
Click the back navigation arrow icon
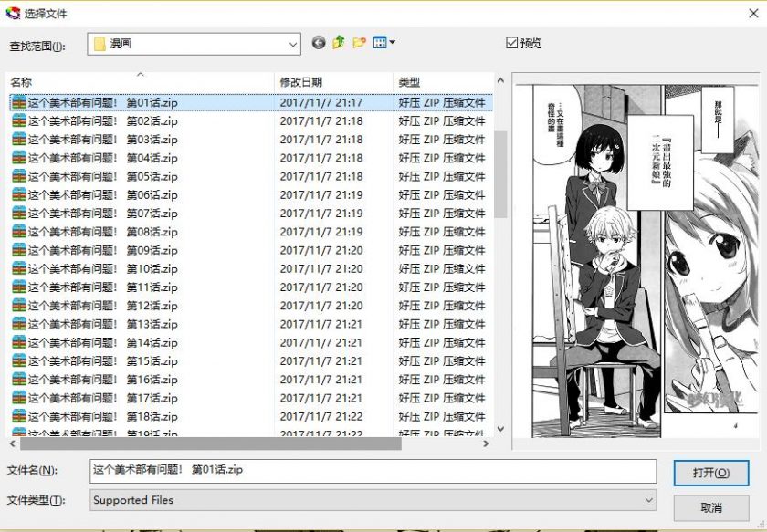[x=319, y=43]
